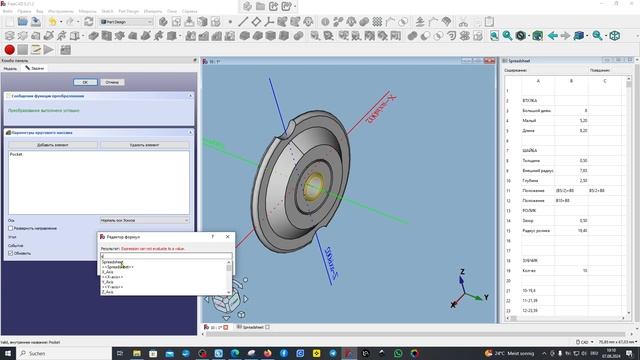
Task: Click the create body icon
Action: coord(163,22)
